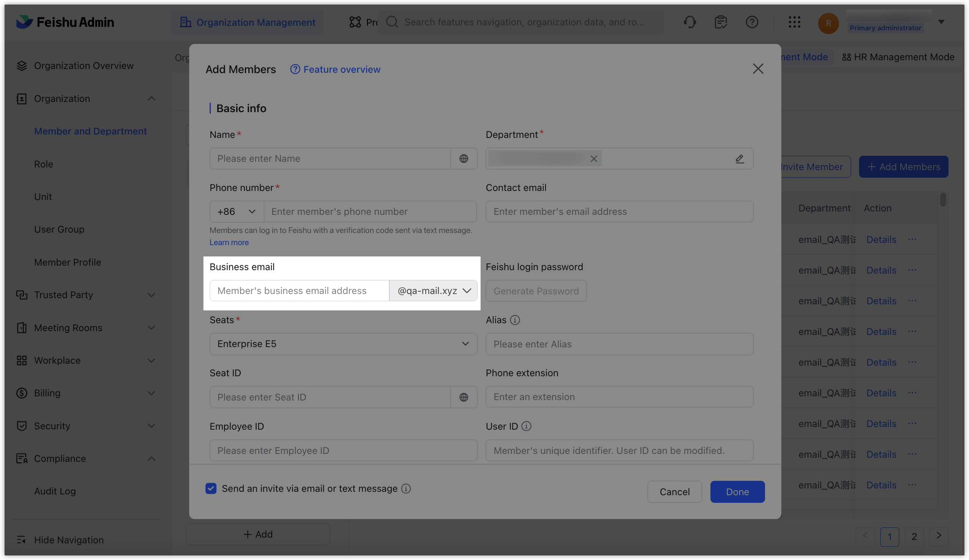969x560 pixels.
Task: Open the +86 country code dropdown
Action: point(236,211)
